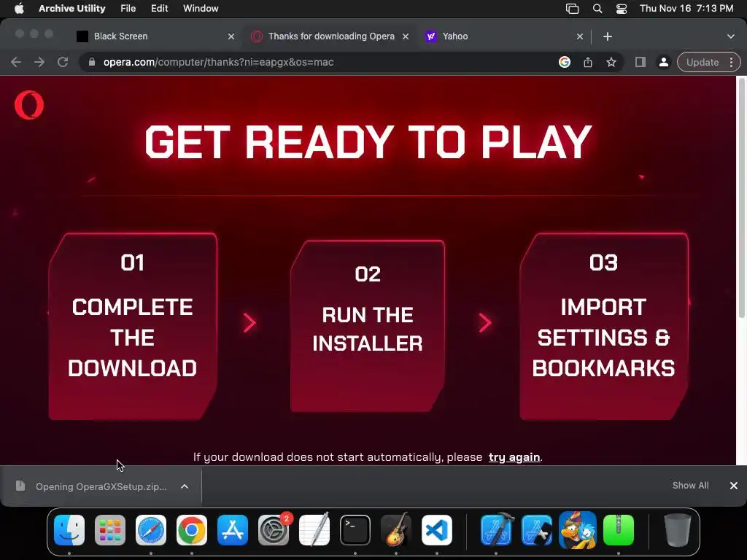
Task: Open the App Store from the dock
Action: (233, 530)
